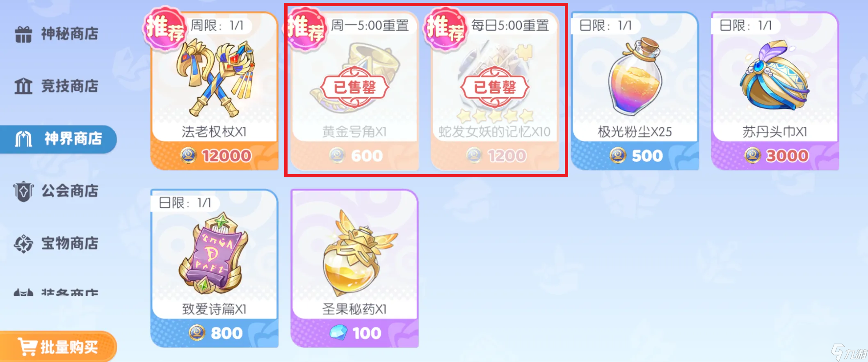Screen dimensions: 868x362
Task: Purchase 致爱诗篇 for 800 coins
Action: (215, 333)
